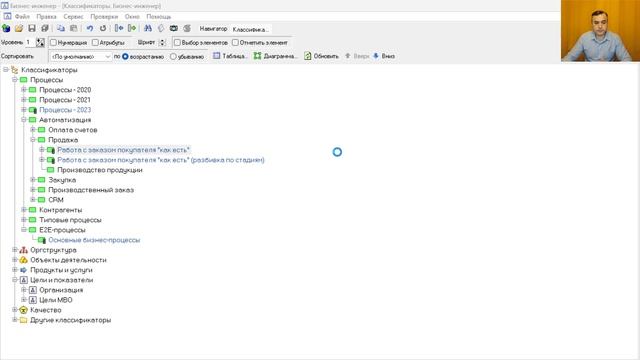
Task: Select Работа с заказом покупателя (разбивка по стадиям)
Action: (x=161, y=160)
